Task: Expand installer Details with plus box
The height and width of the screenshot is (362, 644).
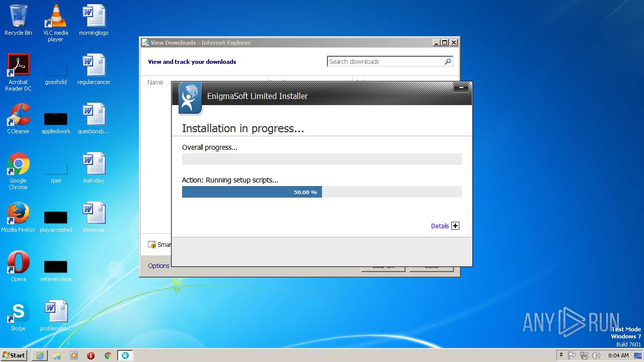Action: coord(455,226)
